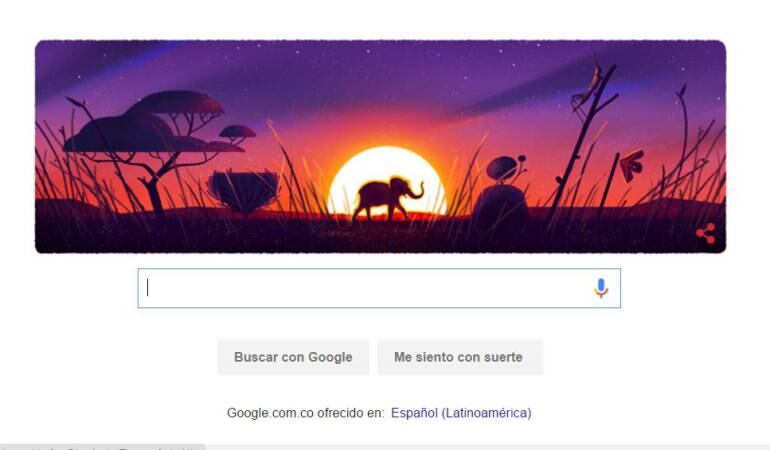Viewport: 770px width, 450px height.
Task: Click the red flower on the right stem
Action: click(x=631, y=165)
